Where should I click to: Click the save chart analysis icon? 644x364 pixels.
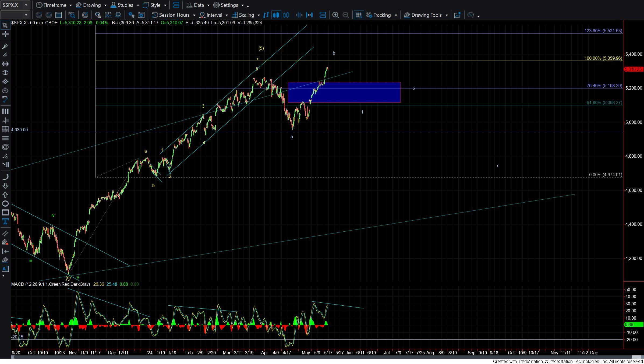coord(108,15)
